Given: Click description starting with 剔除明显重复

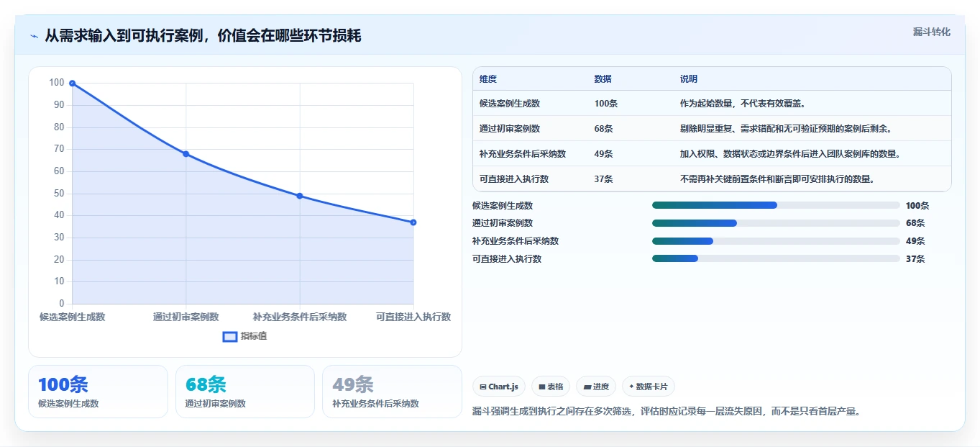Looking at the screenshot, I should tap(786, 129).
